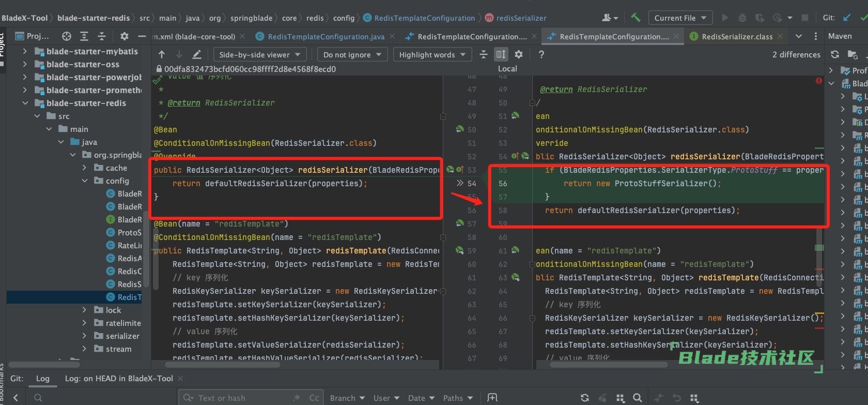The image size is (868, 405).
Task: Expand blade-starter-mybatis folder
Action: (x=25, y=51)
